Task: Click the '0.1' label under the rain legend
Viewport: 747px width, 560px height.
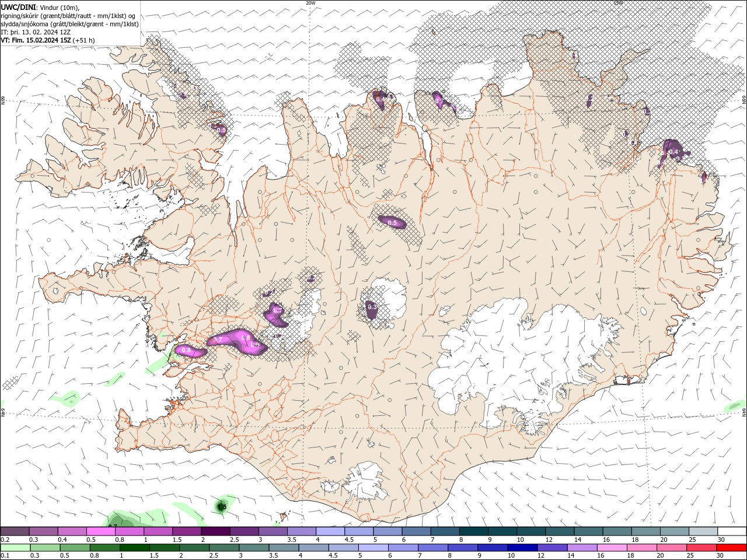Action: pyautogui.click(x=5, y=556)
